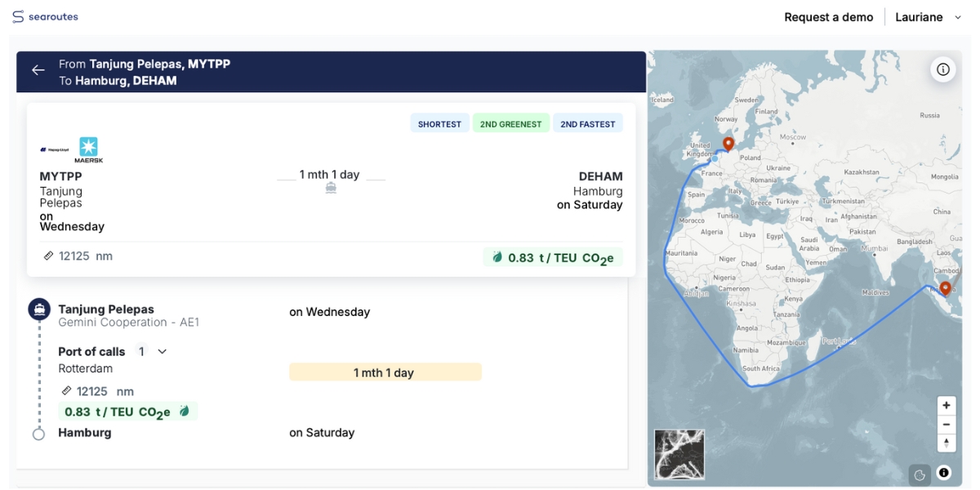Click the back arrow in route header

(38, 70)
